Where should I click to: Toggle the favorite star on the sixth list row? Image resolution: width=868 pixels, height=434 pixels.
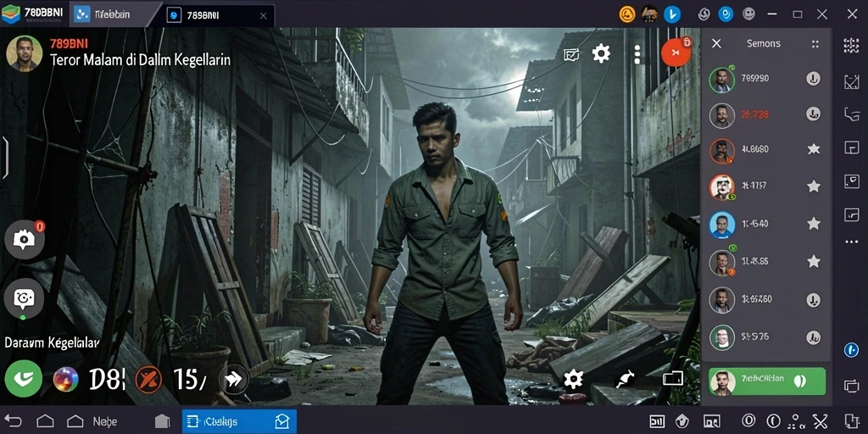813,261
